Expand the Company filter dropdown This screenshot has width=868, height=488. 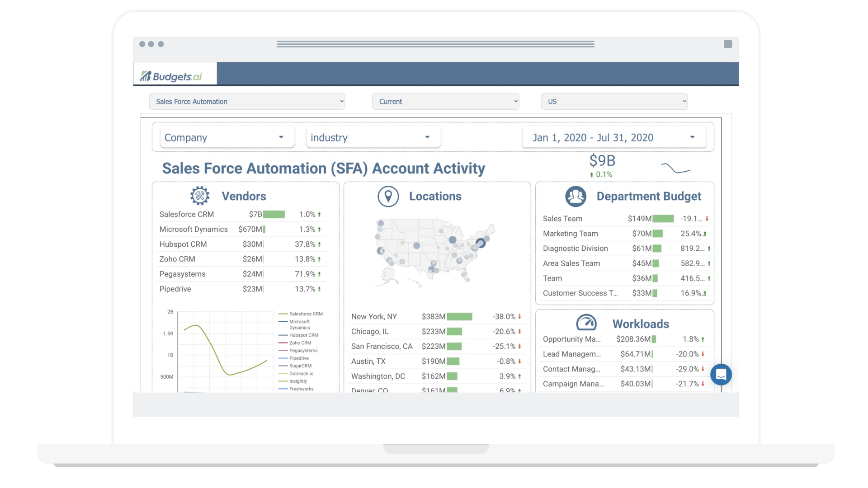tap(226, 137)
